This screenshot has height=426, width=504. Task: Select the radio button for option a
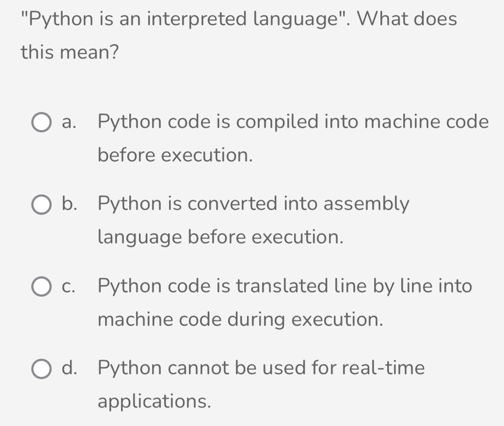tap(41, 123)
